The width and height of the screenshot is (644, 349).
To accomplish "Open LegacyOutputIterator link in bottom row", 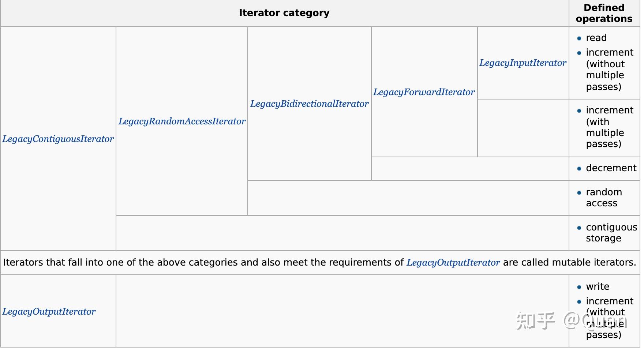I will tap(49, 312).
